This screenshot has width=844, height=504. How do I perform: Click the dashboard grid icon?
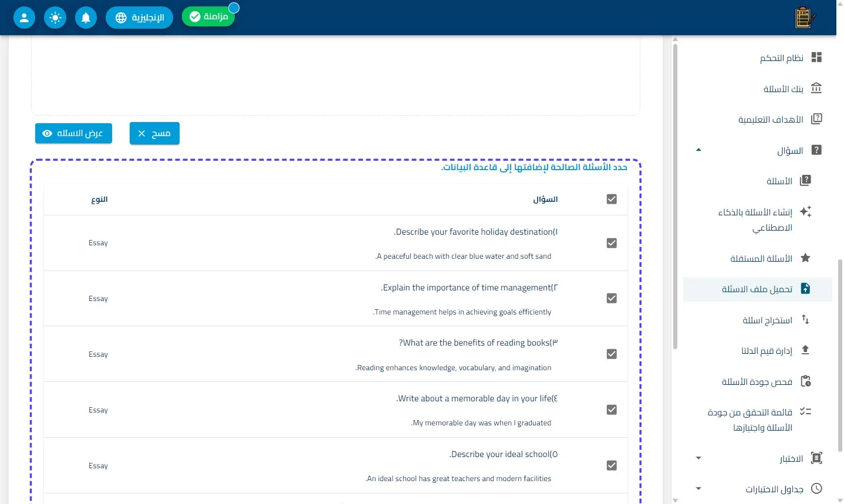click(816, 57)
